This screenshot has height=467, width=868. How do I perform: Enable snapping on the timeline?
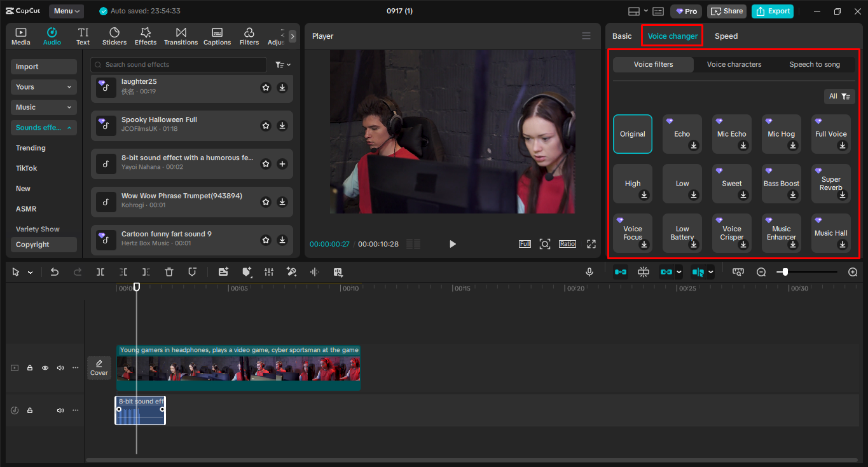click(x=644, y=272)
